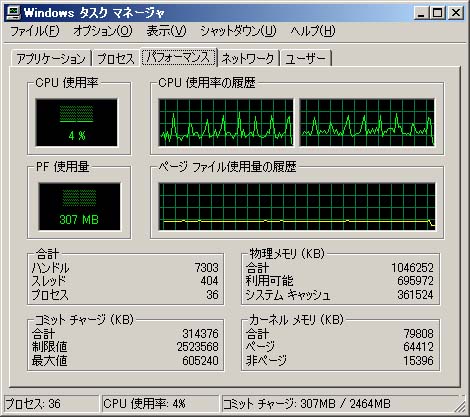470x417 pixels.
Task: Select the パフォーマンス tab
Action: [x=179, y=57]
